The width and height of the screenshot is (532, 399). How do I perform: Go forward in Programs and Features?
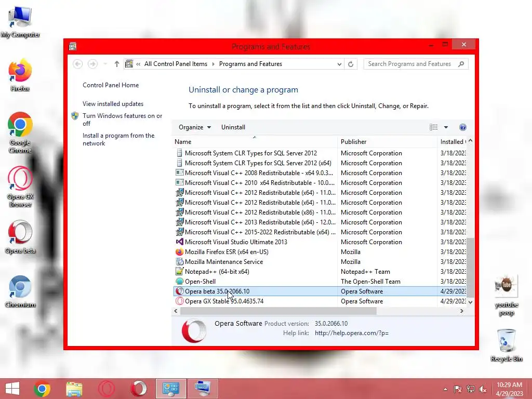coord(92,64)
